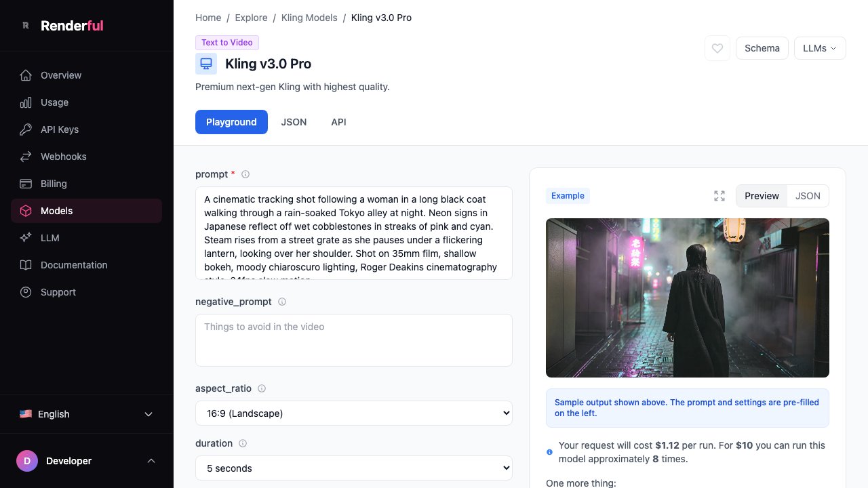Image resolution: width=868 pixels, height=488 pixels.
Task: Open the Usage statistics icon
Action: tap(25, 102)
